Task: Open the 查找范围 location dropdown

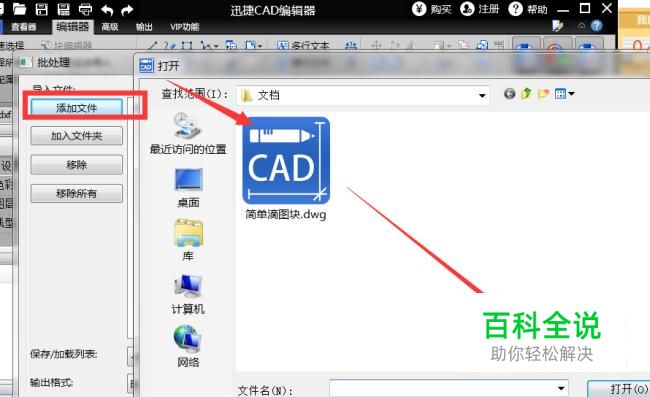Action: 482,95
